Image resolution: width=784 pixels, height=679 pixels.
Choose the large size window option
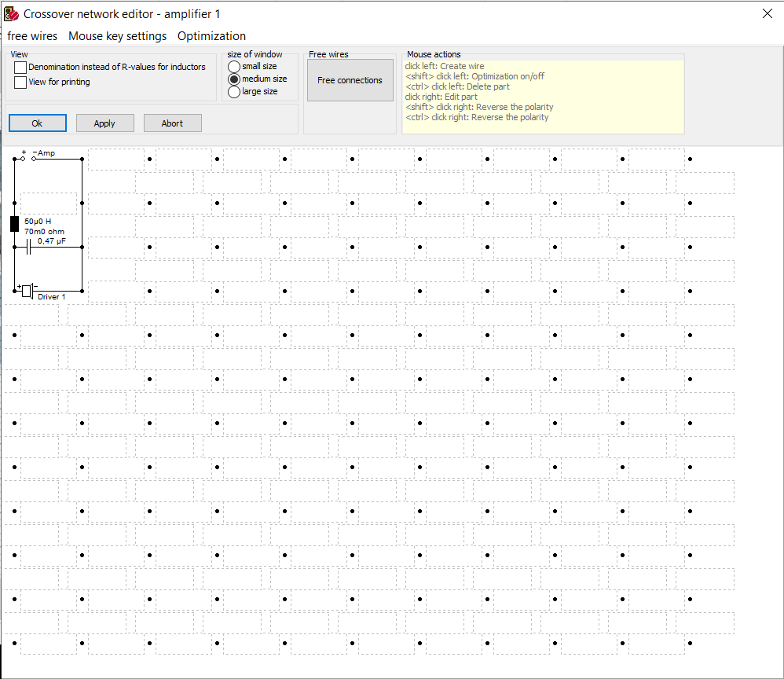234,92
